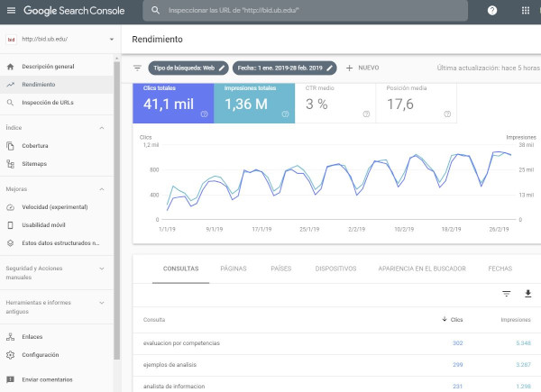Toggle the CTR medio metric card

coord(335,103)
